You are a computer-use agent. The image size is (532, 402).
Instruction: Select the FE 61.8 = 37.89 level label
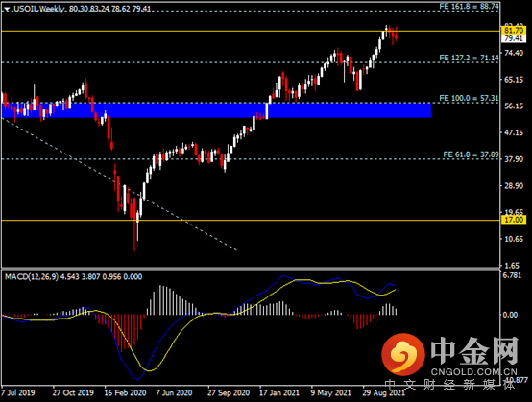(x=471, y=154)
